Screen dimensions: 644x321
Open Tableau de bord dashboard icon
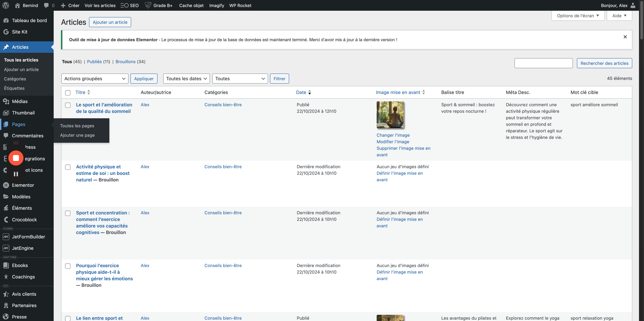pos(6,20)
